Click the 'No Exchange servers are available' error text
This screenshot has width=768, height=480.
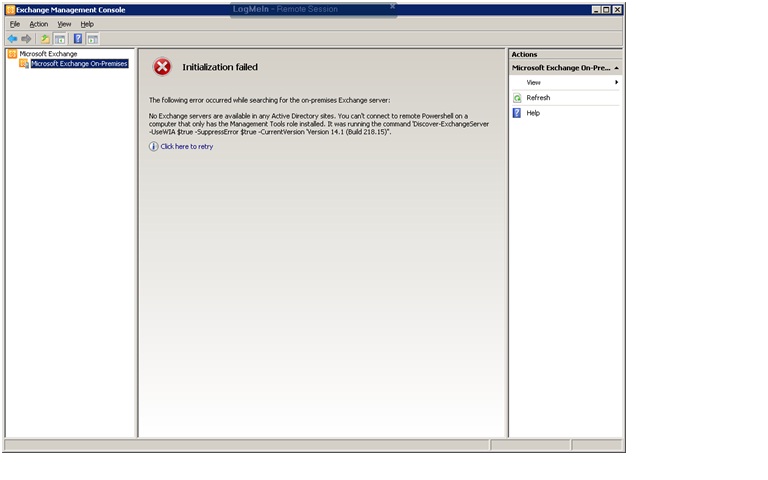[x=319, y=124]
